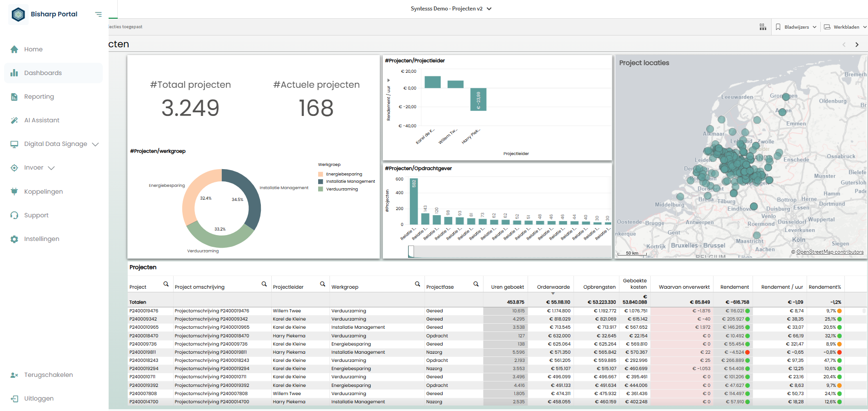Click the 582 bar in Opdrachtgever chart

pos(414,201)
